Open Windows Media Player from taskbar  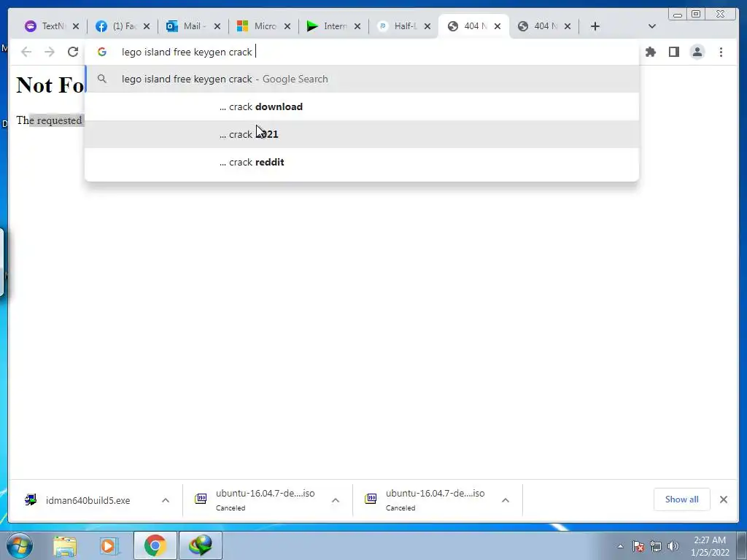click(x=109, y=545)
